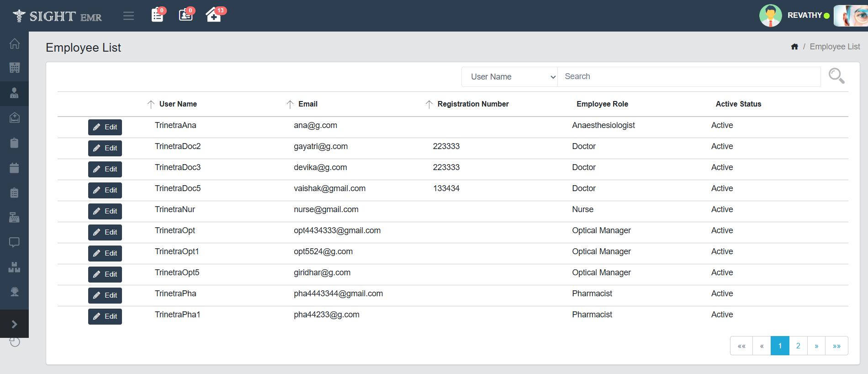
Task: Sort the table by the Email column
Action: (x=307, y=104)
